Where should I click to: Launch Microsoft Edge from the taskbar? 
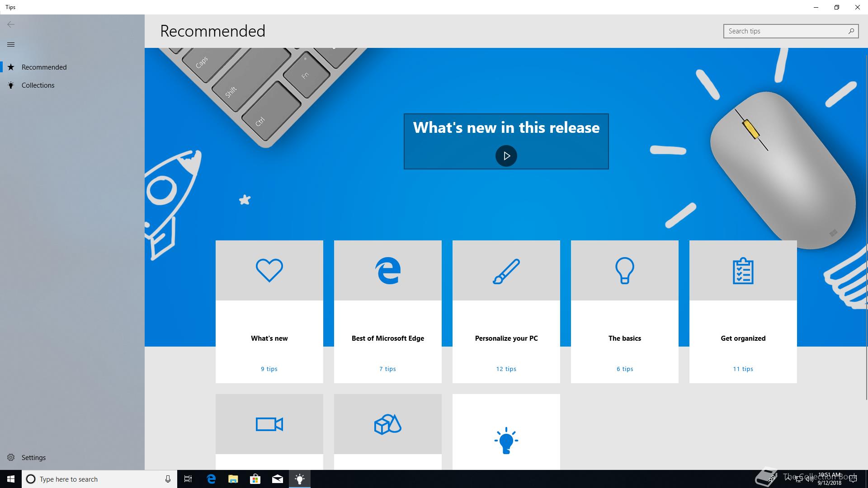tap(211, 479)
